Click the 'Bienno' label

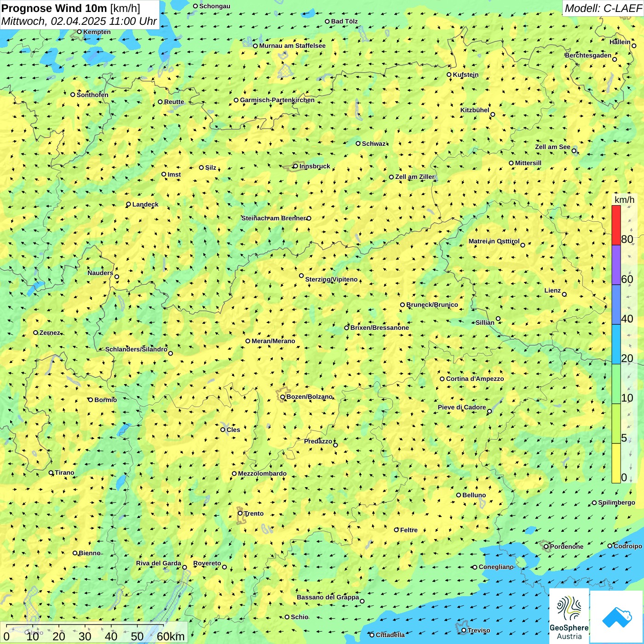point(90,553)
